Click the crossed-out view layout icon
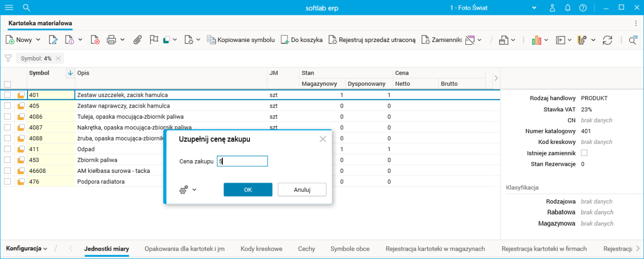This screenshot has width=644, height=259. [x=470, y=40]
